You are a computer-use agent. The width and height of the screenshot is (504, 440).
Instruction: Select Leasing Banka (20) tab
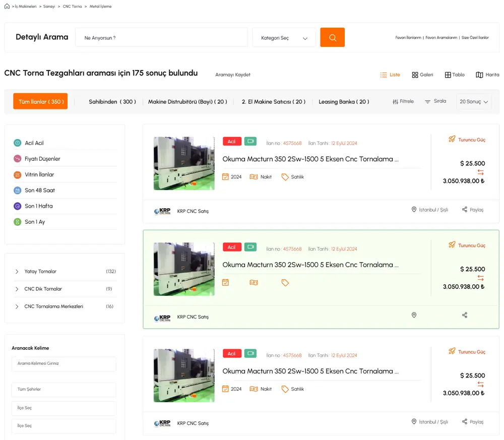point(344,102)
